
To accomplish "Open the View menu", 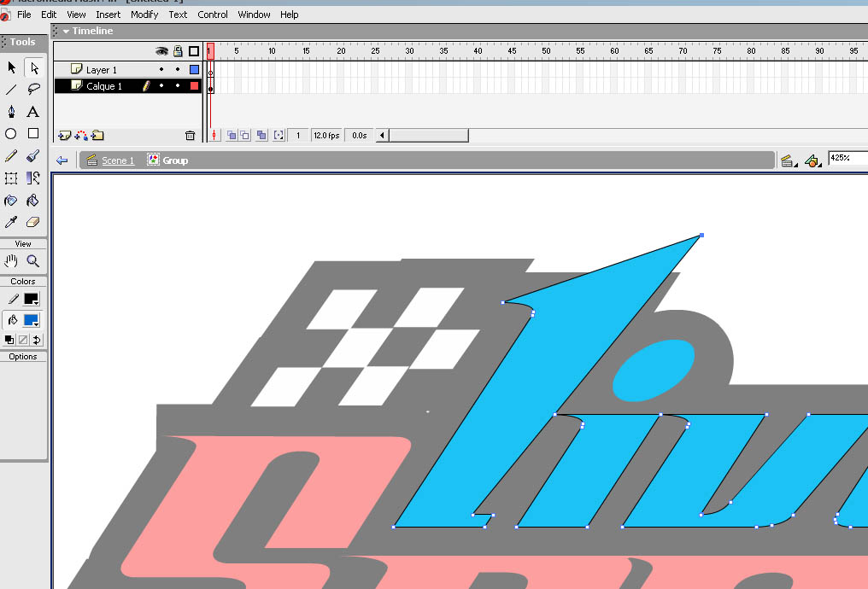I will 76,15.
